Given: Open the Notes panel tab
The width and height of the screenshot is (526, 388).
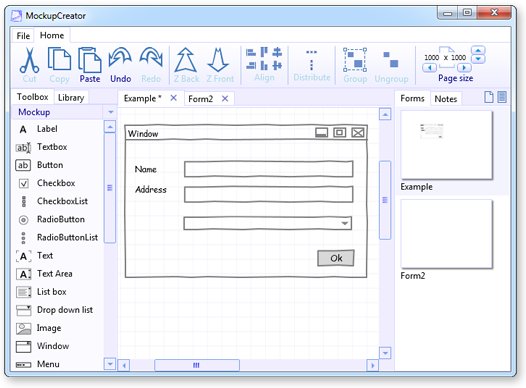Looking at the screenshot, I should 446,99.
